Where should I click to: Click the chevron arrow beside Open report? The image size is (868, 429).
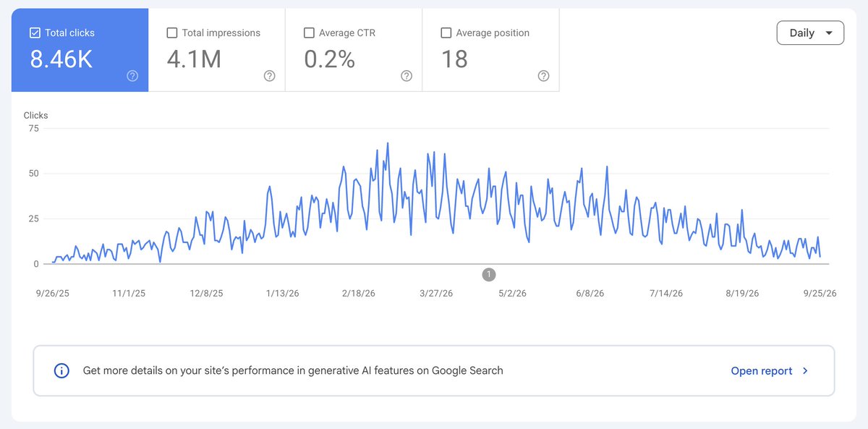(x=806, y=370)
